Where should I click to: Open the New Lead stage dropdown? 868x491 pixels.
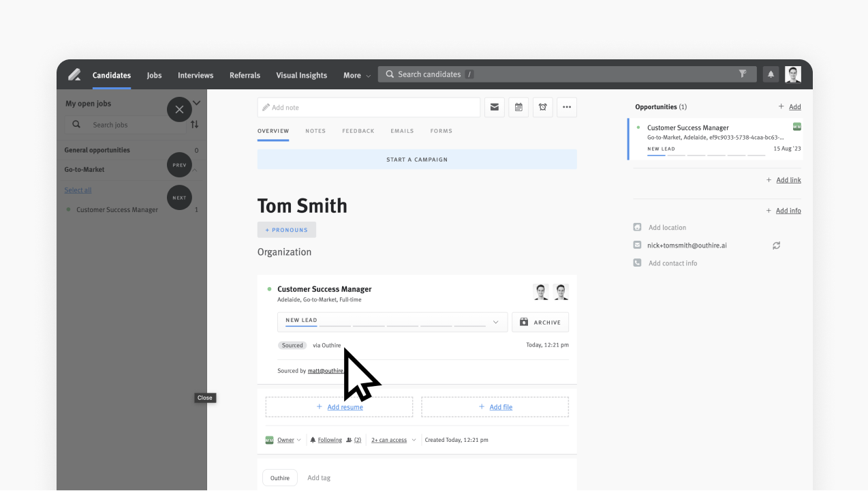coord(392,322)
